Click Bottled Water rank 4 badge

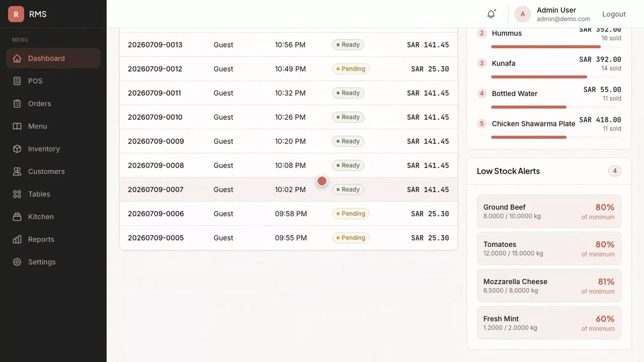[482, 93]
